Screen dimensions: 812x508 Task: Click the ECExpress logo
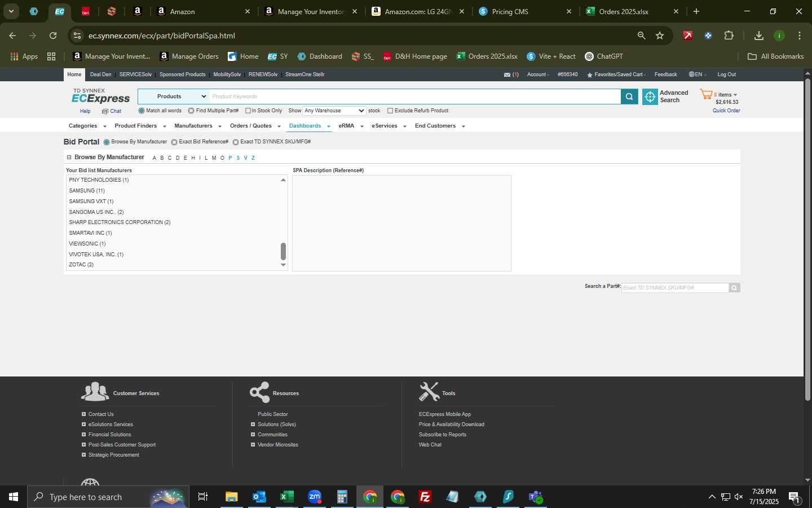(100, 97)
